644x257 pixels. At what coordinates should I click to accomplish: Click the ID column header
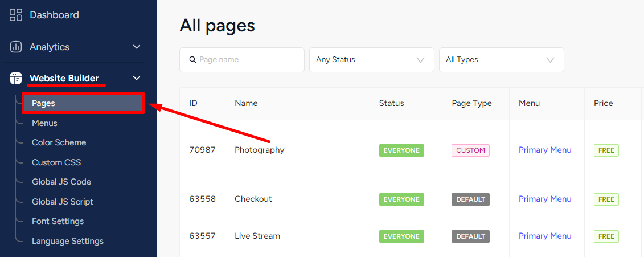point(194,103)
